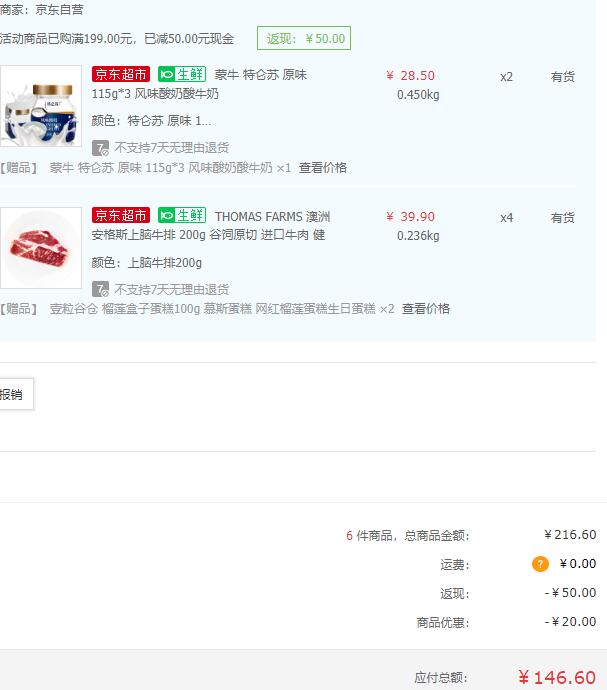Click the 报销 button
The image size is (607, 690).
click(x=16, y=394)
